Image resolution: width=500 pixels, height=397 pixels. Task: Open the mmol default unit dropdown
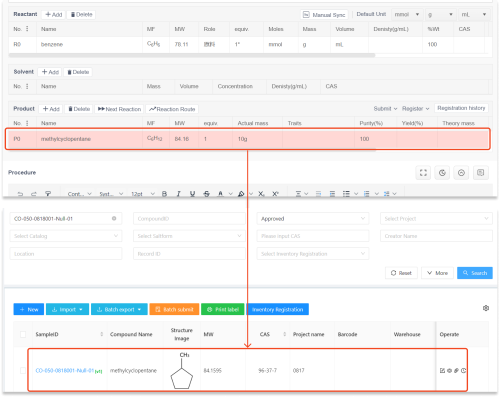407,14
